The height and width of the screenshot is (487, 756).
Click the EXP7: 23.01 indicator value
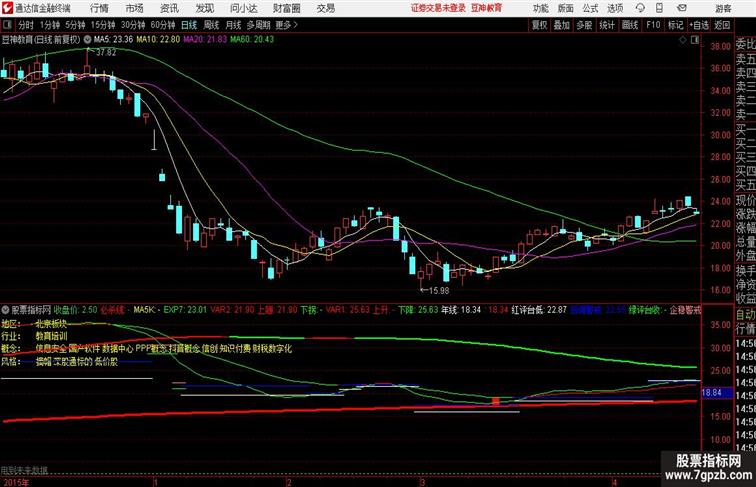click(x=185, y=310)
